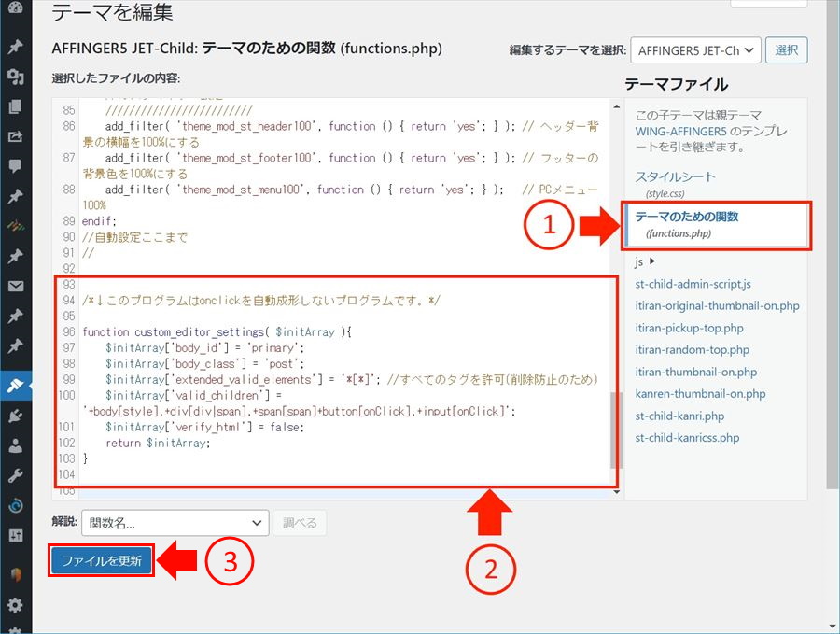This screenshot has height=634, width=840.
Task: Click the Comments speech bubble icon
Action: click(15, 166)
